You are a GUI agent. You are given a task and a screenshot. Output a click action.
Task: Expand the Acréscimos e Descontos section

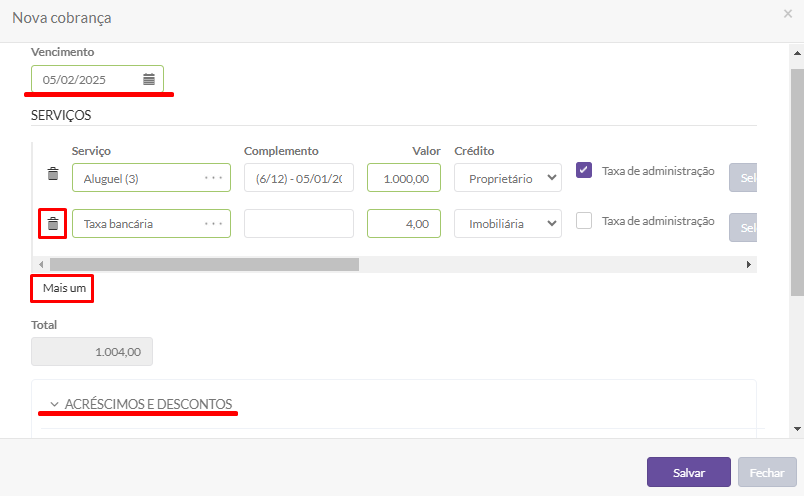140,404
